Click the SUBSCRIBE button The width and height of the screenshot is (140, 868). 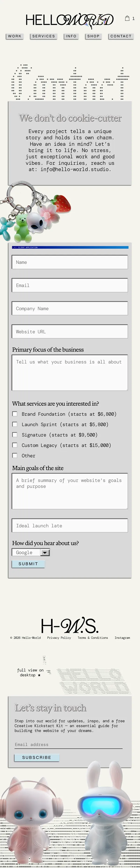click(x=37, y=757)
